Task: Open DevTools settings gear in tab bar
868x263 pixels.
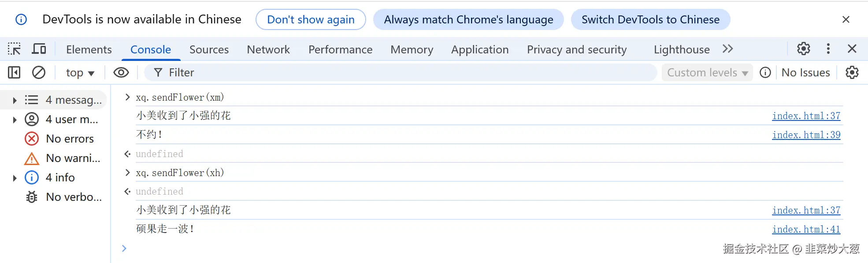Action: (x=803, y=49)
